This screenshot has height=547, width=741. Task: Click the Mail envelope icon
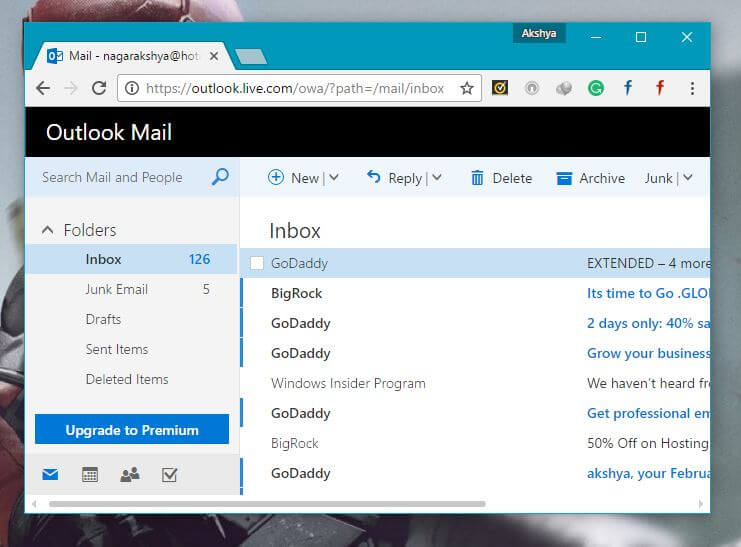(50, 475)
